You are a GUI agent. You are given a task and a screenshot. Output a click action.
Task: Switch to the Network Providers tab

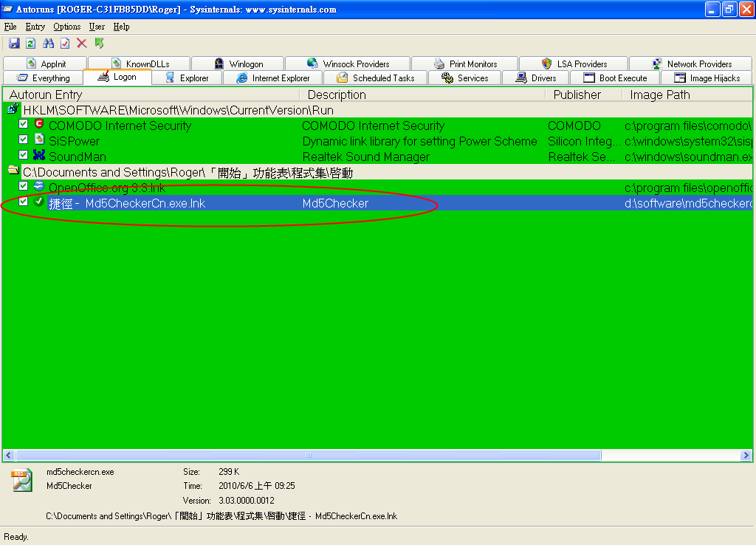pos(691,64)
